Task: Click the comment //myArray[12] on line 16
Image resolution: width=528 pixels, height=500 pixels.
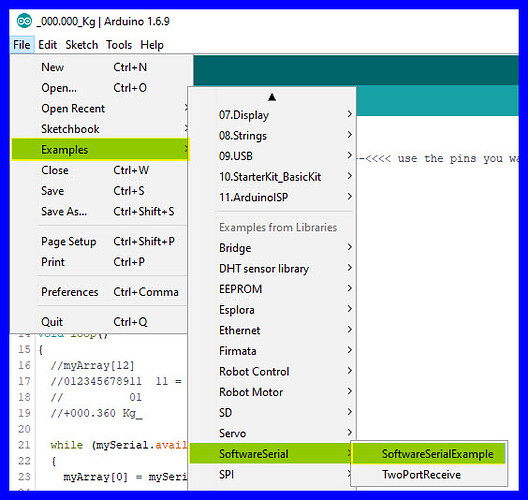Action: [93, 366]
